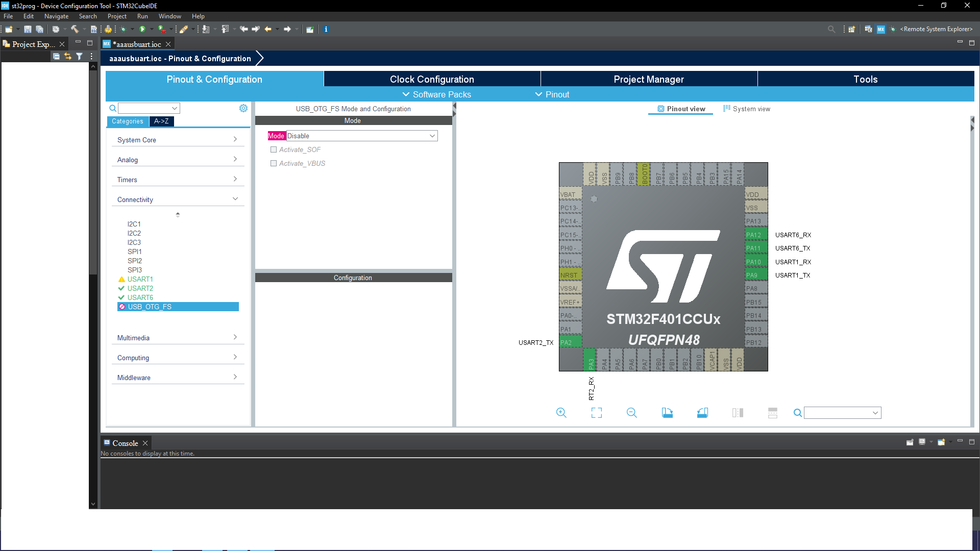
Task: Click the yellow Back navigation arrow
Action: pyautogui.click(x=268, y=29)
